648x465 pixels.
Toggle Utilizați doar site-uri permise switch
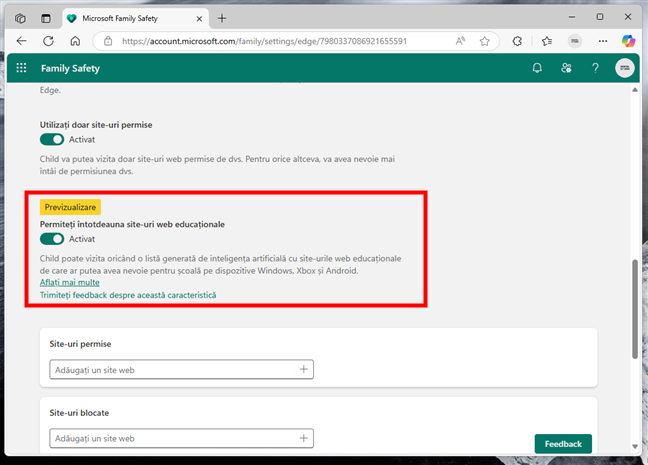52,140
